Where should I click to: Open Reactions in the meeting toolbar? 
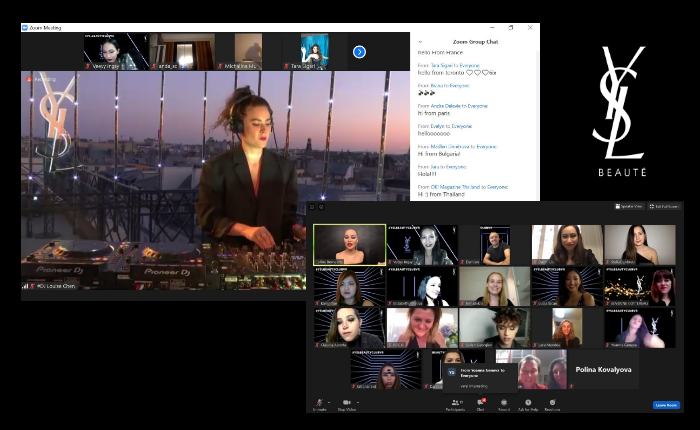point(552,405)
